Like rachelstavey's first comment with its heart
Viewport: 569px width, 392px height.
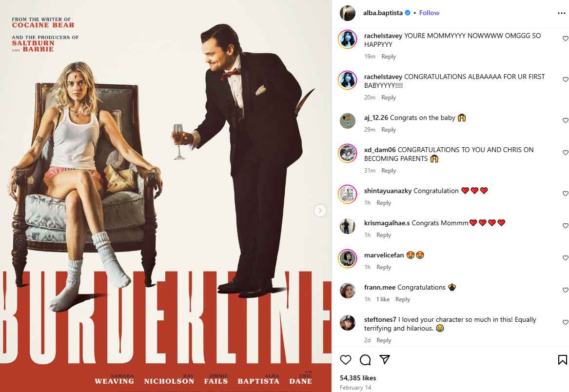pos(565,38)
